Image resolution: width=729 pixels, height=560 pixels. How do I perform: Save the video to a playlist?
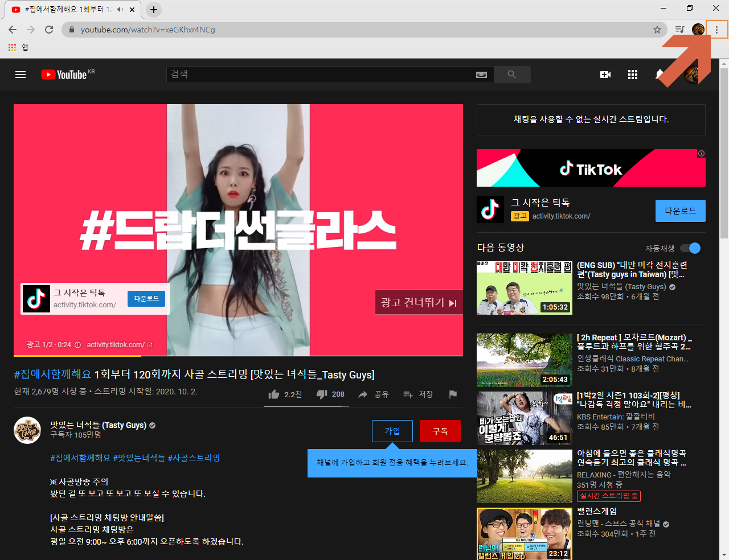pyautogui.click(x=418, y=394)
